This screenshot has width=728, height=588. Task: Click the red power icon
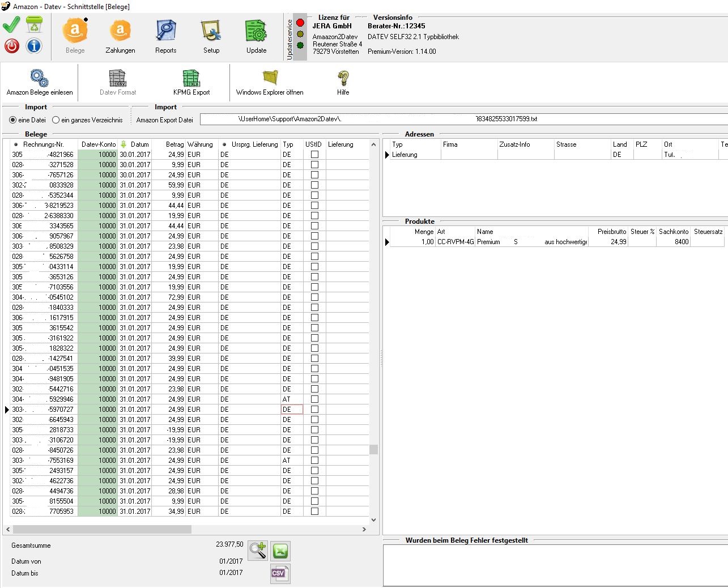pyautogui.click(x=11, y=46)
